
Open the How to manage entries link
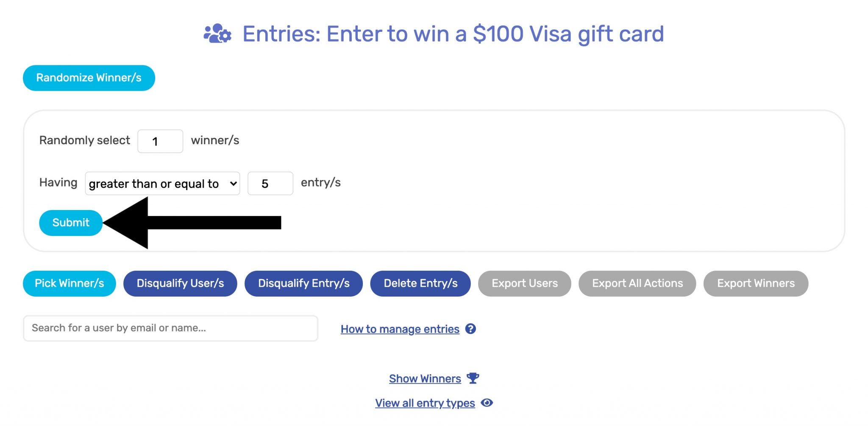click(x=400, y=329)
